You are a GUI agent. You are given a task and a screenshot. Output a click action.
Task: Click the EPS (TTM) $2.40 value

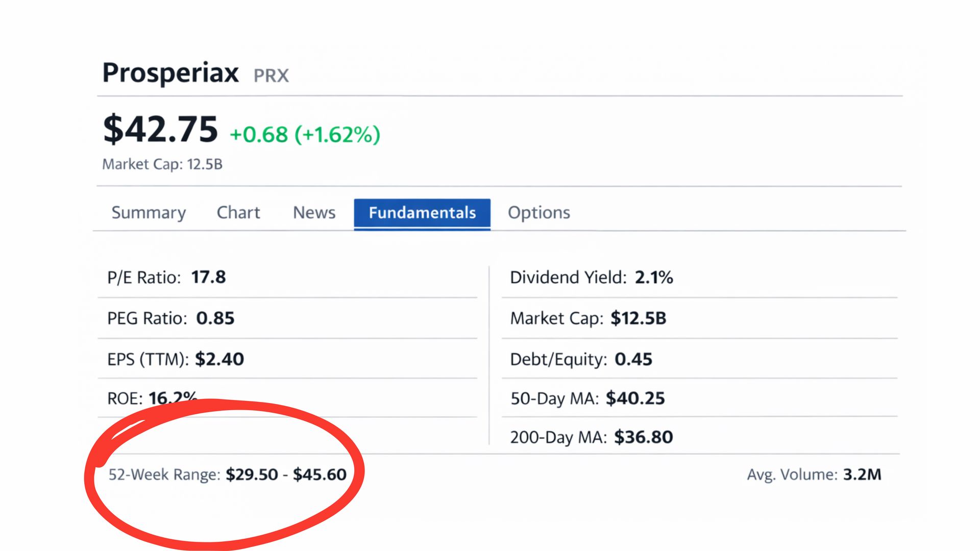point(219,359)
